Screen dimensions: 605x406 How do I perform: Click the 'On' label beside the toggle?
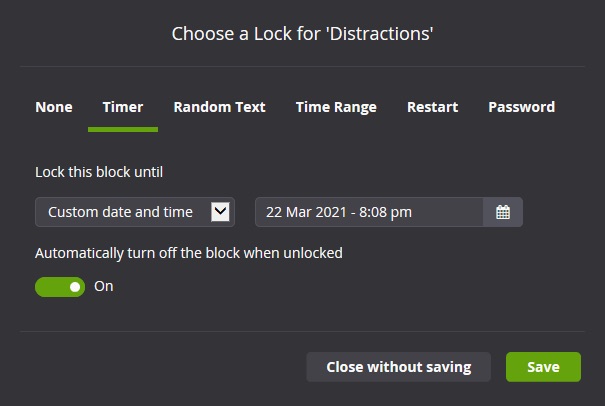(104, 287)
